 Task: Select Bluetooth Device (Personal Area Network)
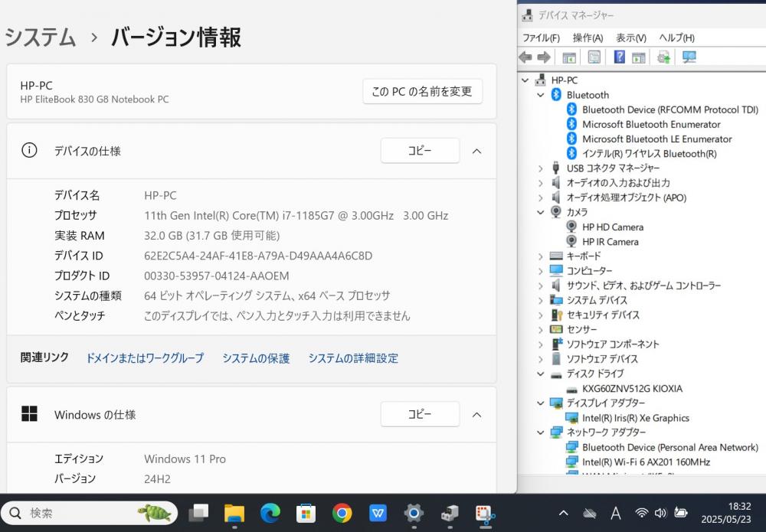tap(670, 447)
